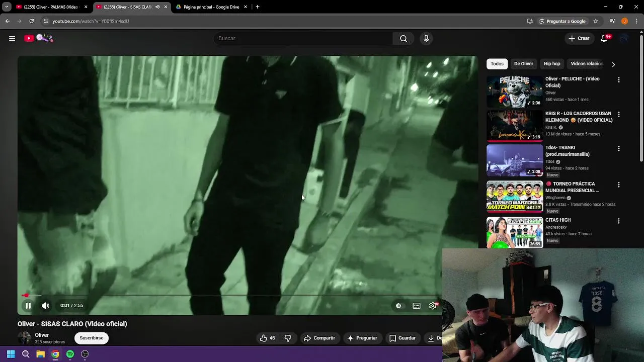Select the Hip hop filter chip
Screen dimensions: 644x362
pos(552,64)
